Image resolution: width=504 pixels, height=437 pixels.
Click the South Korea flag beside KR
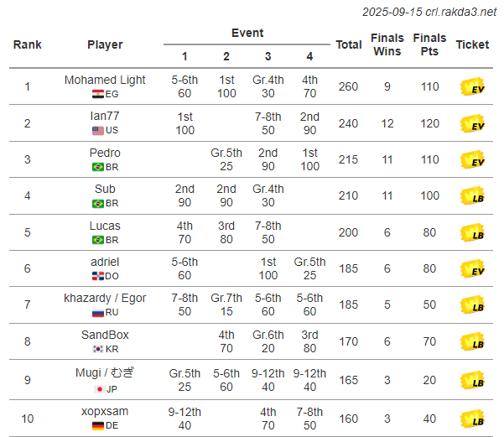[98, 349]
